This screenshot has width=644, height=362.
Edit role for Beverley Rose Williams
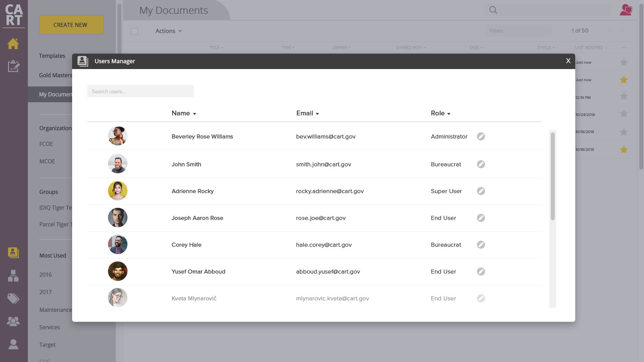coord(481,136)
